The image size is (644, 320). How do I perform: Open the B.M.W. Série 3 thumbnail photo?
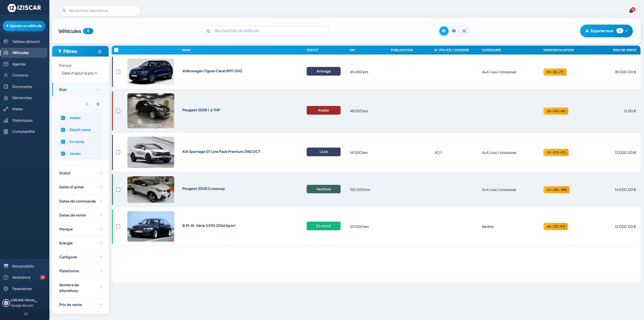click(x=151, y=226)
